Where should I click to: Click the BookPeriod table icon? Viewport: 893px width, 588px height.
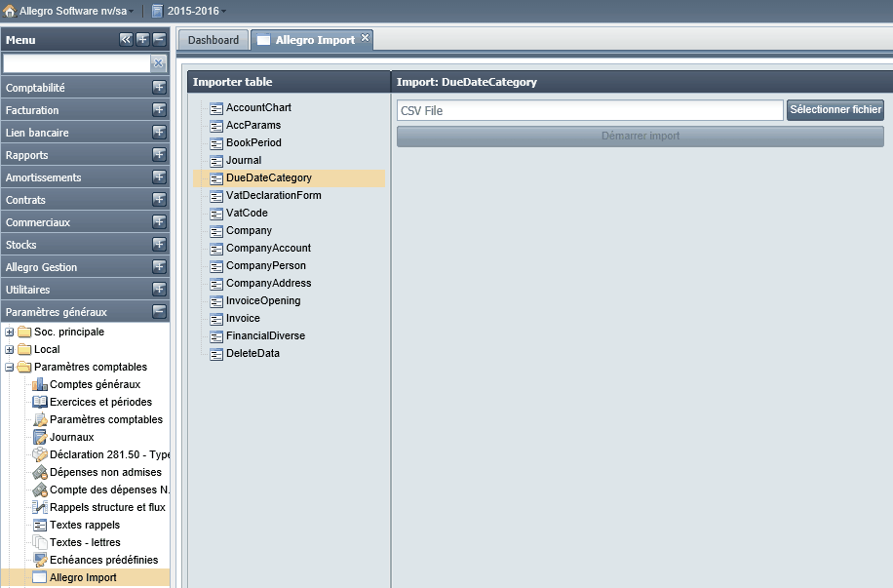coord(216,143)
